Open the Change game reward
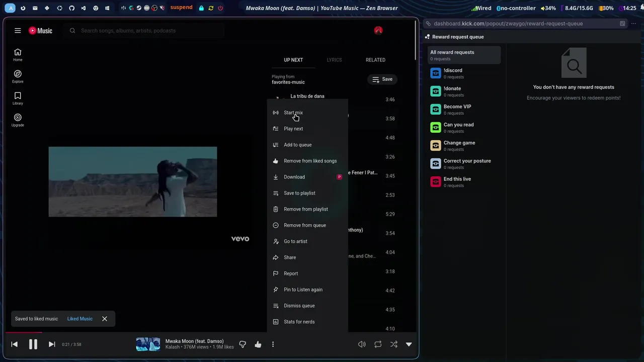The image size is (644, 362). pyautogui.click(x=464, y=146)
